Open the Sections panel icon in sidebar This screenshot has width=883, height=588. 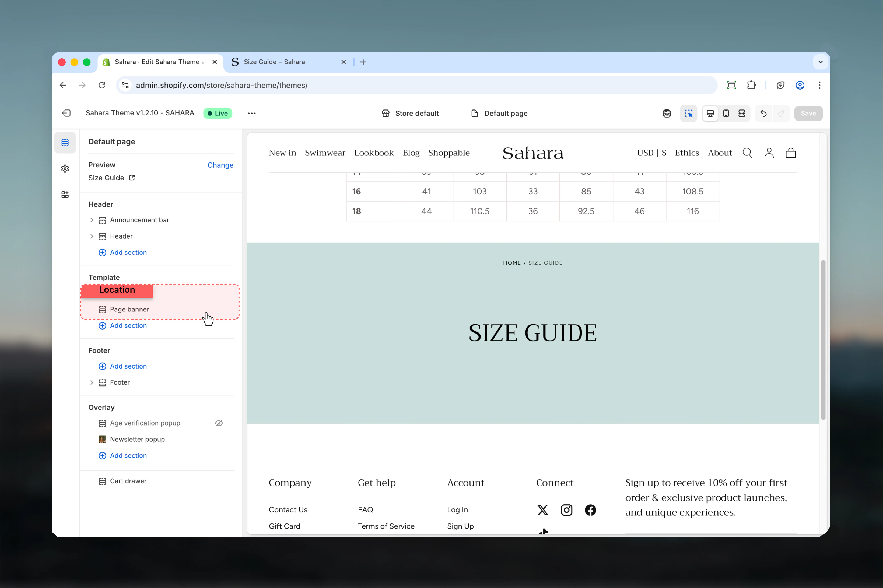click(x=65, y=143)
